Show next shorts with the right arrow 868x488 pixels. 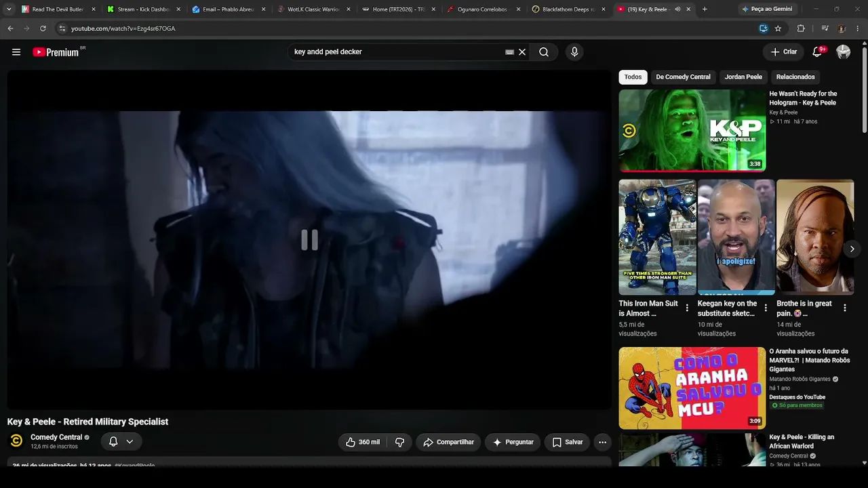coord(852,249)
